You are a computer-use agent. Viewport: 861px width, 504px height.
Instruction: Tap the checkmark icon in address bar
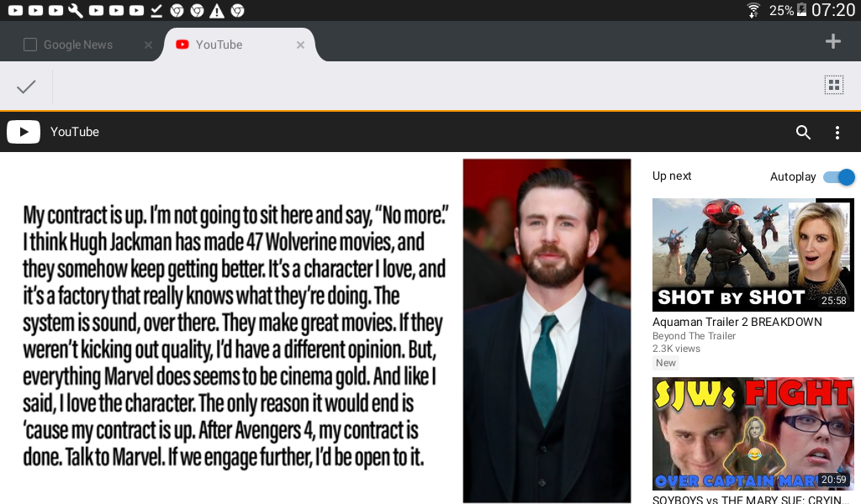(26, 87)
